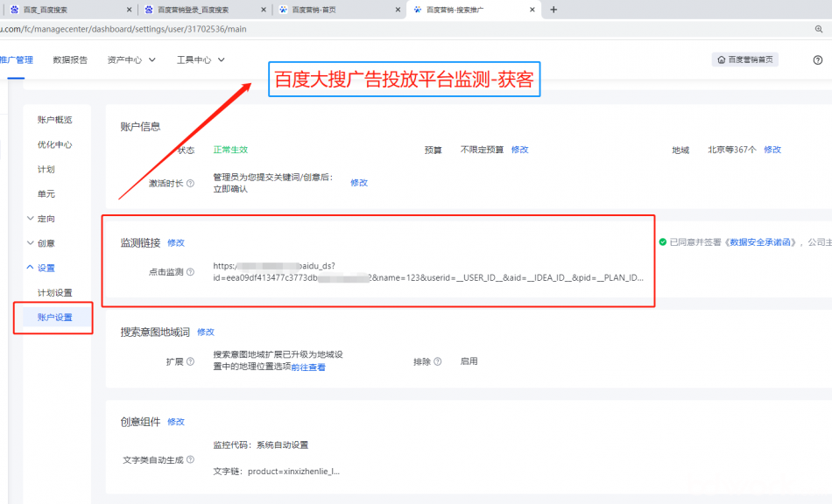The image size is (832, 504).
Task: Switch to the 百度营销-首页 tab
Action: pos(339,10)
